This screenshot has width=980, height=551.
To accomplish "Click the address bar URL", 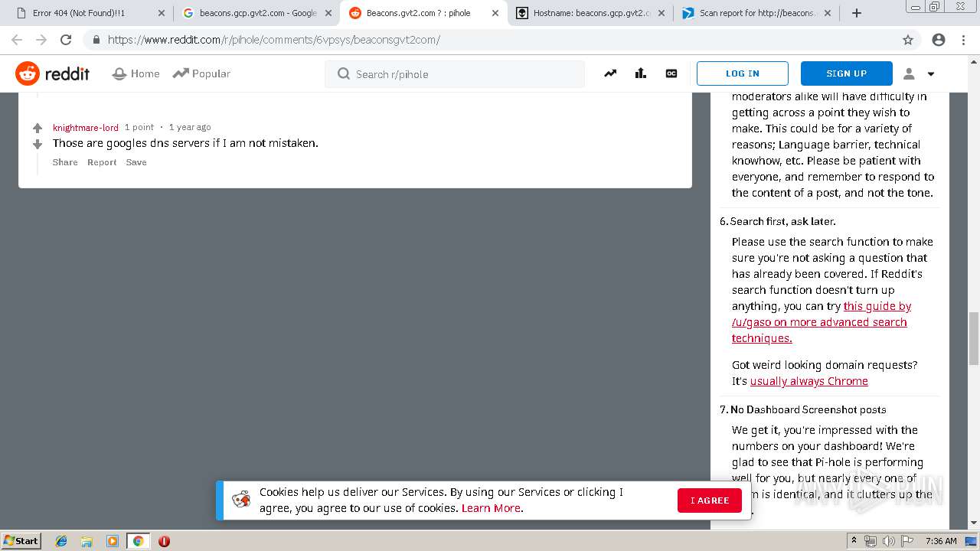I will pyautogui.click(x=274, y=40).
